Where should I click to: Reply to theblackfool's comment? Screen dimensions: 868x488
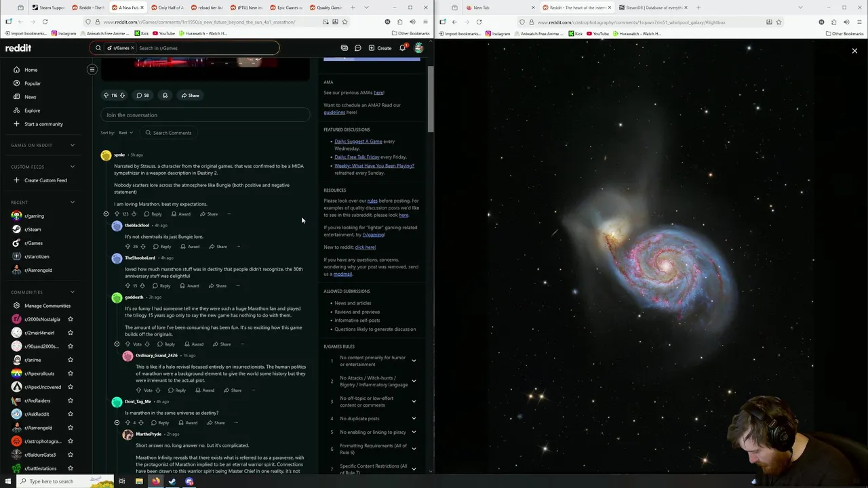[x=162, y=247]
